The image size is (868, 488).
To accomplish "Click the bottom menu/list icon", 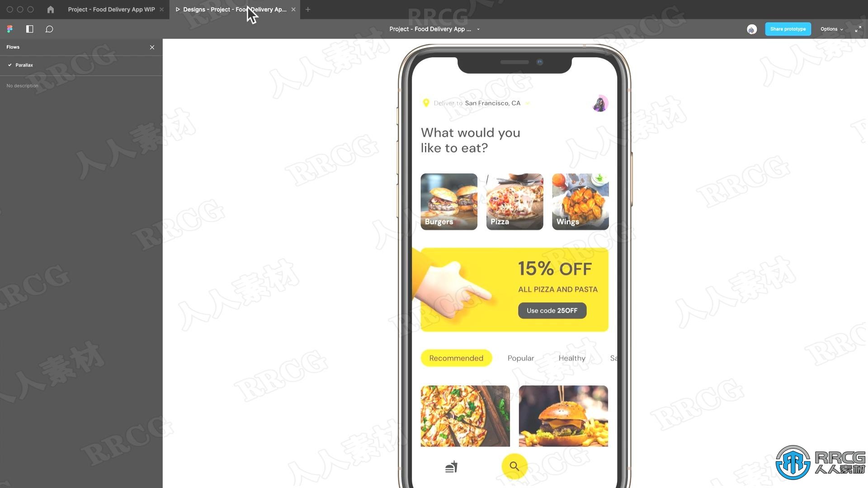I will pos(451,467).
